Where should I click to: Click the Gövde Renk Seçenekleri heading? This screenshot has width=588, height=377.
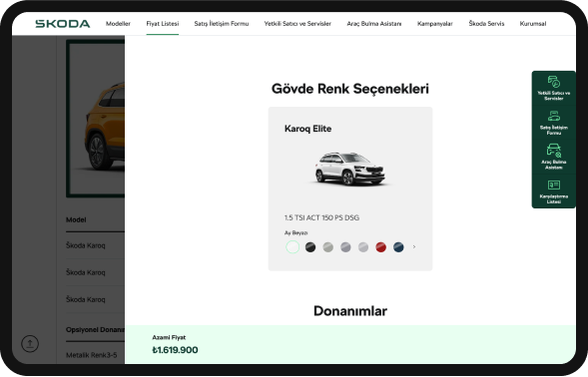(350, 89)
